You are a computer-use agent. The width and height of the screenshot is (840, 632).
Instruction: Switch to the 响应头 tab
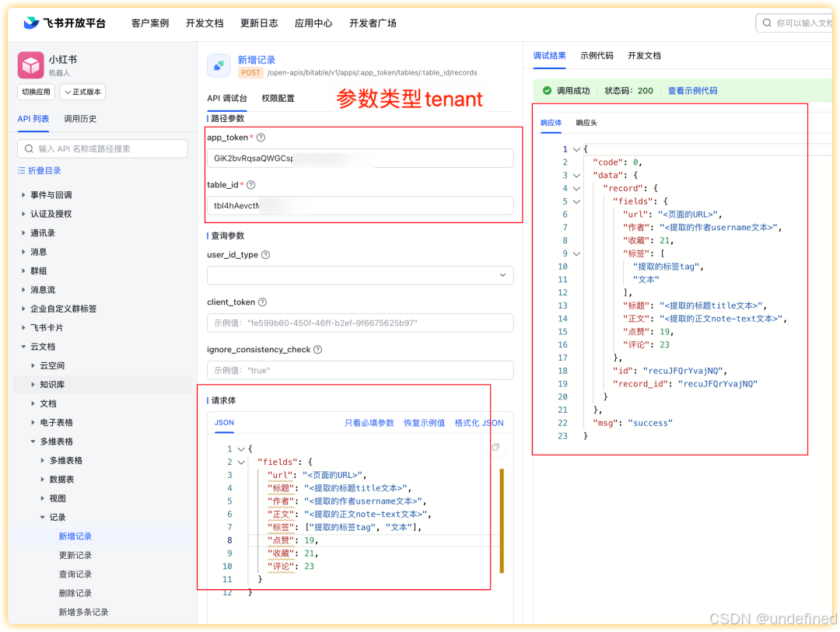pyautogui.click(x=586, y=123)
